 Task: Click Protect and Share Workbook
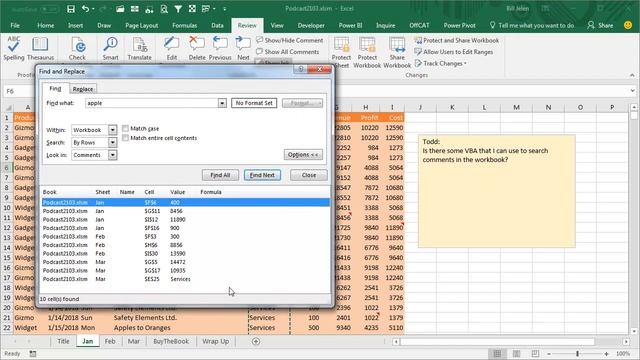click(456, 40)
